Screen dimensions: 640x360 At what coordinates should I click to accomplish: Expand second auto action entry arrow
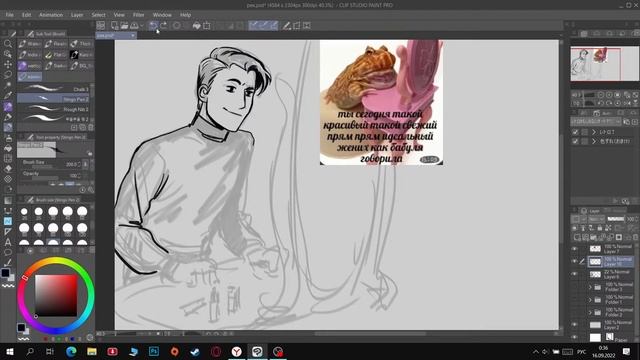pyautogui.click(x=594, y=141)
